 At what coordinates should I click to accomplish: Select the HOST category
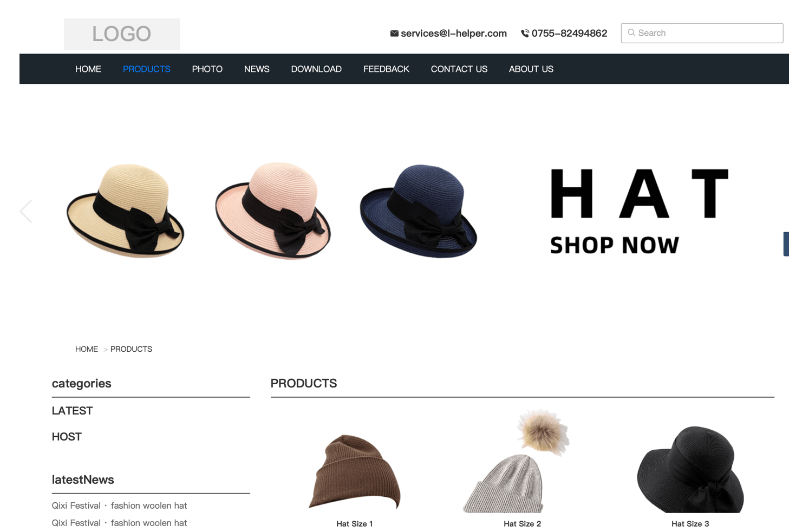click(67, 437)
